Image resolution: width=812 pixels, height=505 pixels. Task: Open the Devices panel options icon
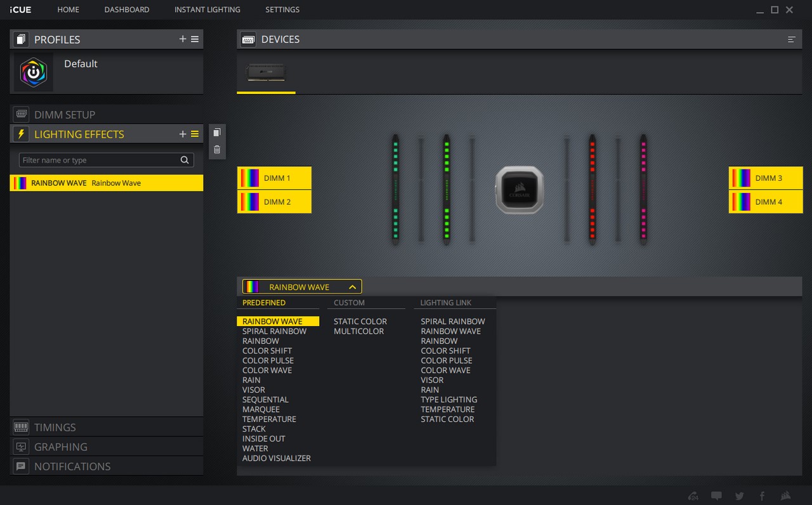point(792,39)
